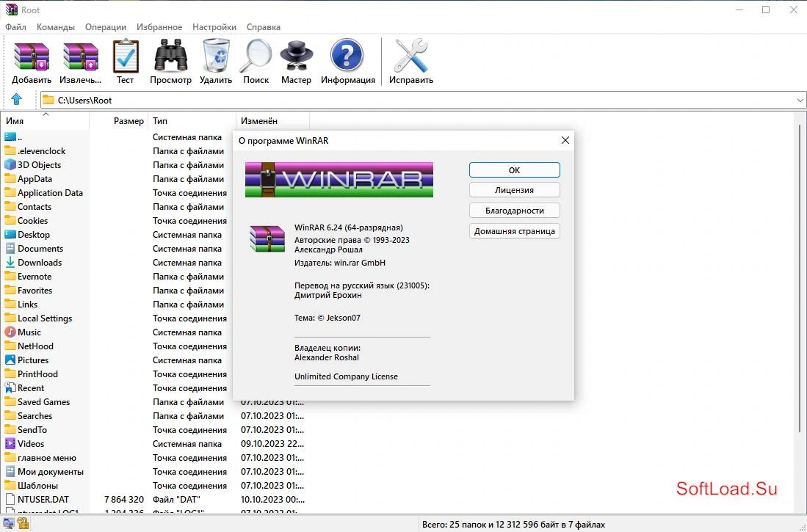Open the Настройки menu

coord(214,26)
